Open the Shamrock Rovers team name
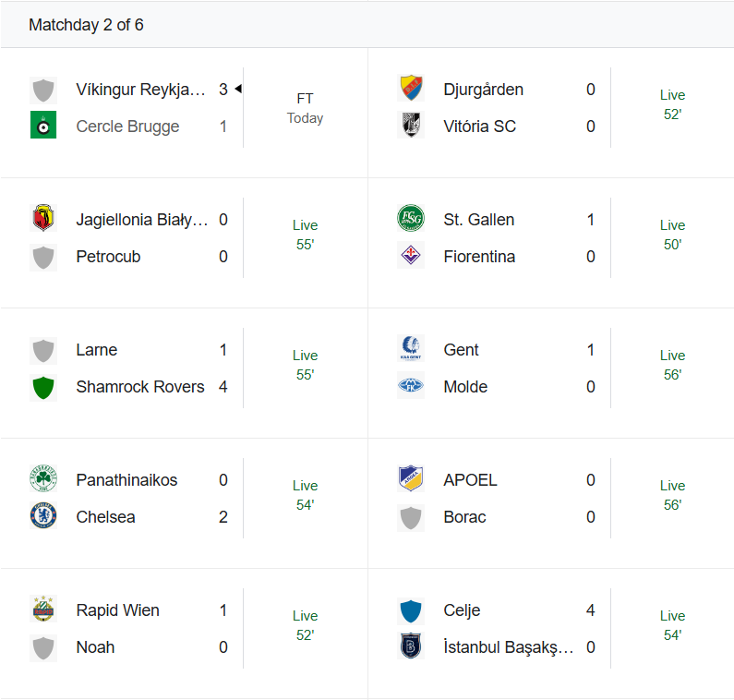The image size is (734, 700). [140, 387]
